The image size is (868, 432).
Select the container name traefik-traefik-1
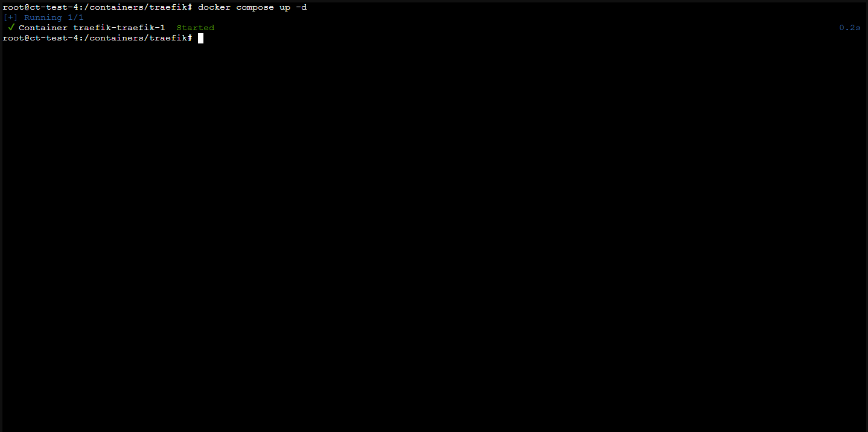coord(119,28)
